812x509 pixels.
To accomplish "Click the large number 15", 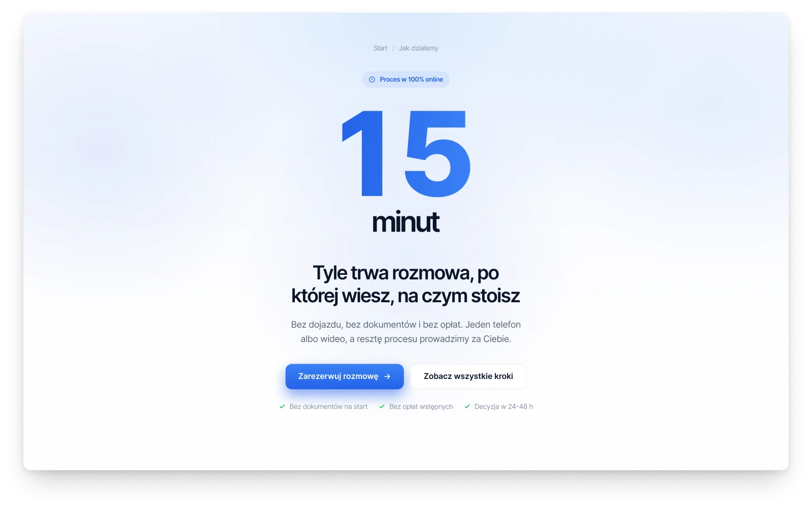I will tap(406, 153).
